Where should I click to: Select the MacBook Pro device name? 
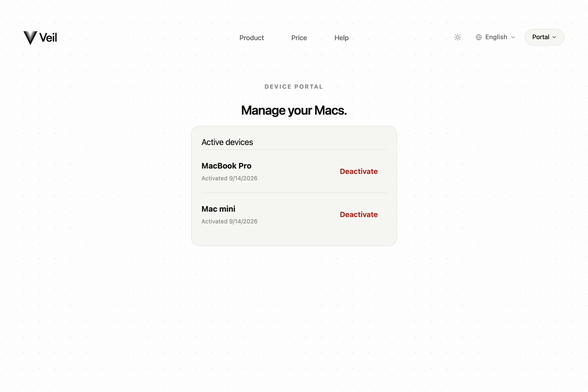(226, 166)
